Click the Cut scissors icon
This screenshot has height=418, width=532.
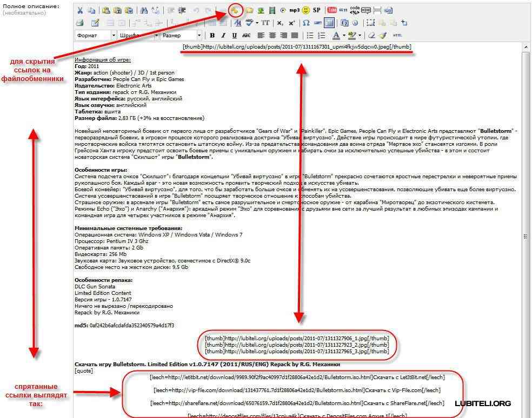click(80, 10)
